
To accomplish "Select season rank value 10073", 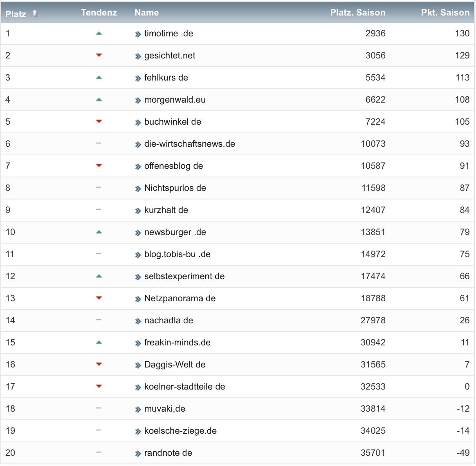I will 373,144.
